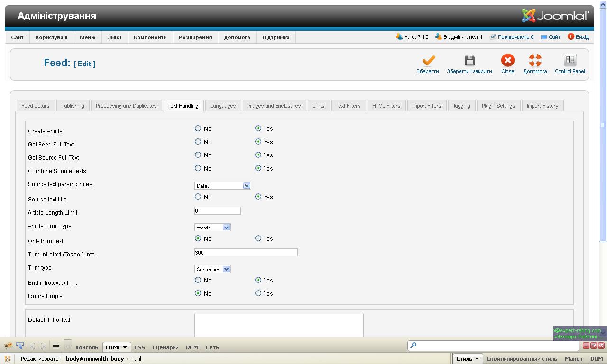
Task: Click the Joomla! logo
Action: [555, 16]
